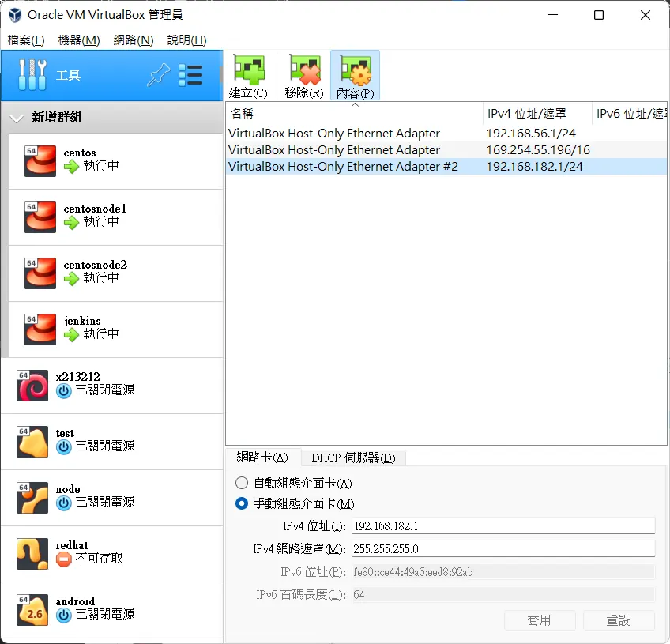Select adapter row with 192.168.56.1/24
670x644 pixels.
[446, 134]
